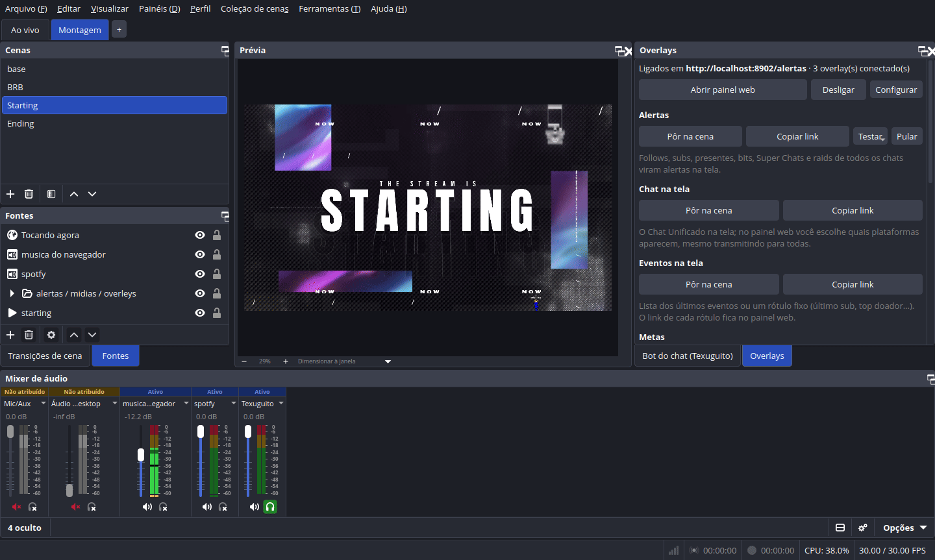This screenshot has width=935, height=560.
Task: Skip current alert with Pular
Action: point(907,136)
